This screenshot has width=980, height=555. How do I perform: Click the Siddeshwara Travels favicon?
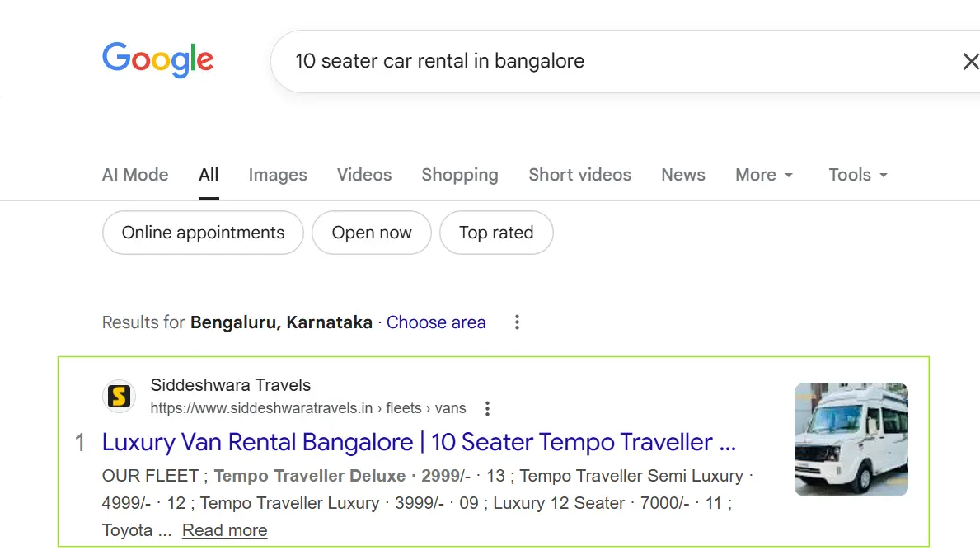[x=119, y=397]
